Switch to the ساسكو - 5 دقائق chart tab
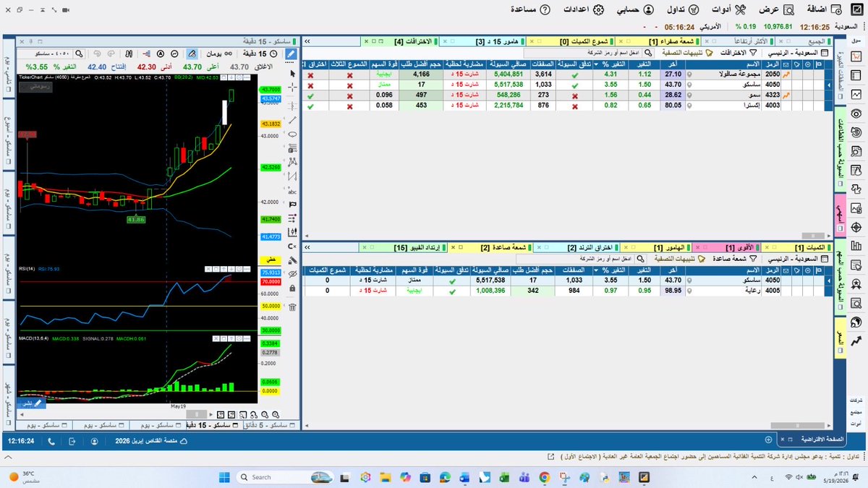Screen dimensions: 868x488 point(271,425)
